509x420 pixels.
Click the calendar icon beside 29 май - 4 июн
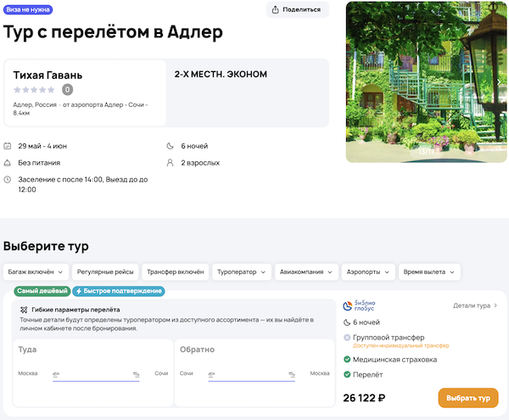[x=8, y=146]
